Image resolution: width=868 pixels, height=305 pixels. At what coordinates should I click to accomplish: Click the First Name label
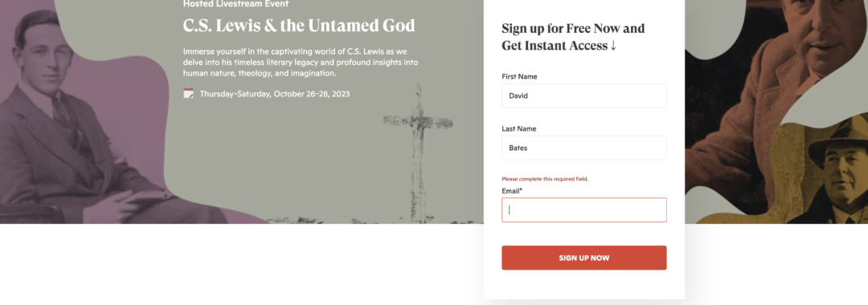(x=519, y=77)
